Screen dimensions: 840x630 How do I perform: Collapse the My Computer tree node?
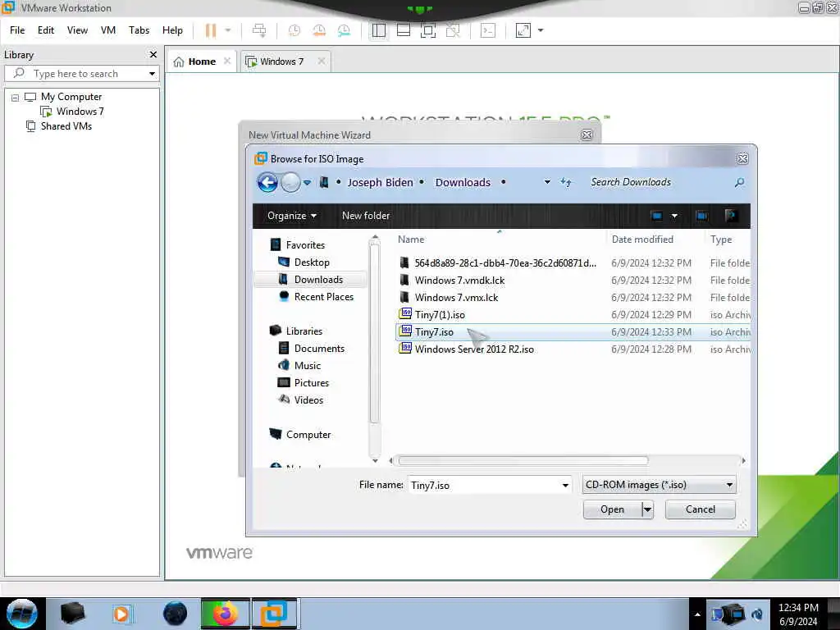point(15,98)
